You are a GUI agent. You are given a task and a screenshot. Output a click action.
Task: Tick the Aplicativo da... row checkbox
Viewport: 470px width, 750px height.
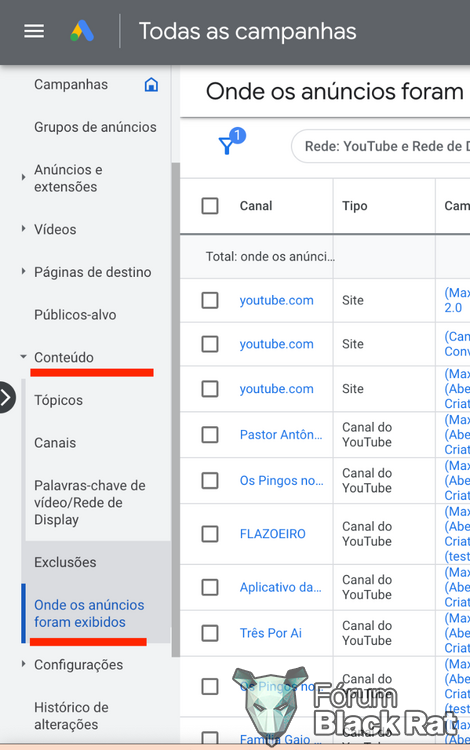[x=210, y=587]
